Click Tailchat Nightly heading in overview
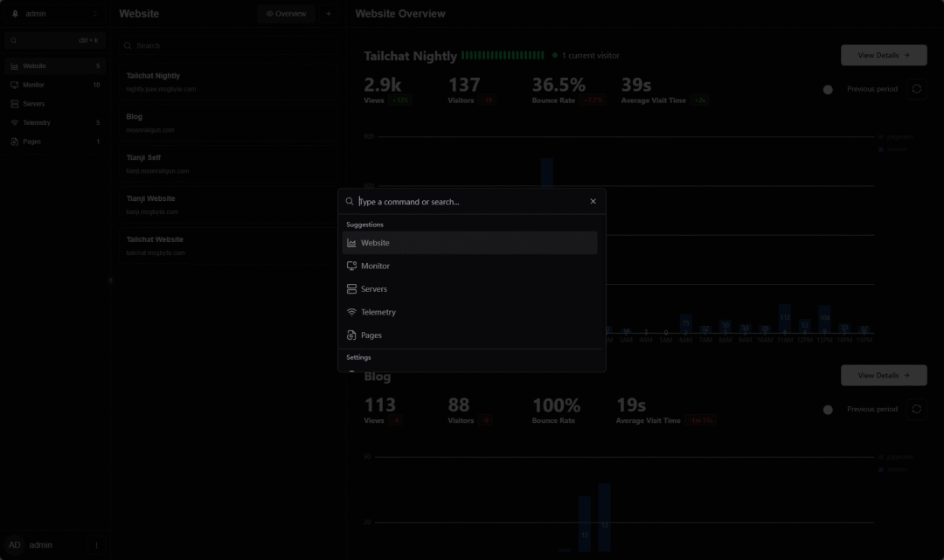This screenshot has height=560, width=944. point(411,56)
